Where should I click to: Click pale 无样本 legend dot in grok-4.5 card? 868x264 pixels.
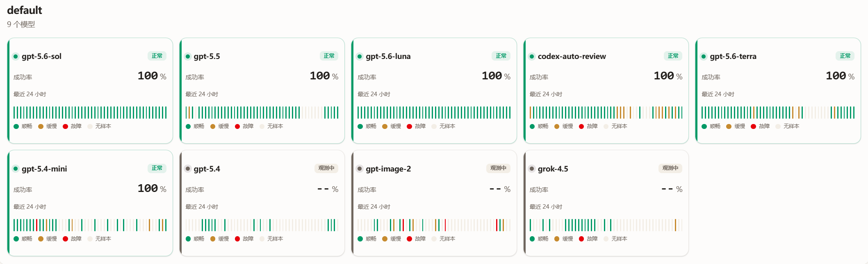click(606, 239)
